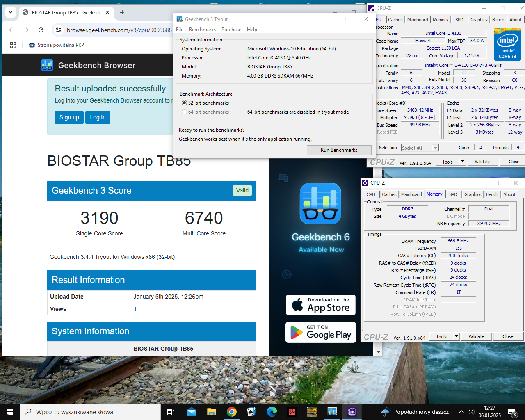Open site information icon beside URL
The height and width of the screenshot is (420, 525).
59,30
